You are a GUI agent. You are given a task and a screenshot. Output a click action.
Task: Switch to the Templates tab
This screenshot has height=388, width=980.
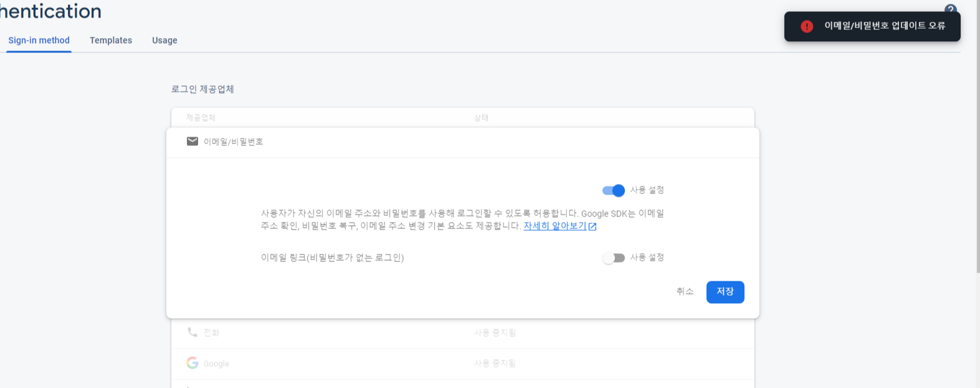click(x=111, y=40)
